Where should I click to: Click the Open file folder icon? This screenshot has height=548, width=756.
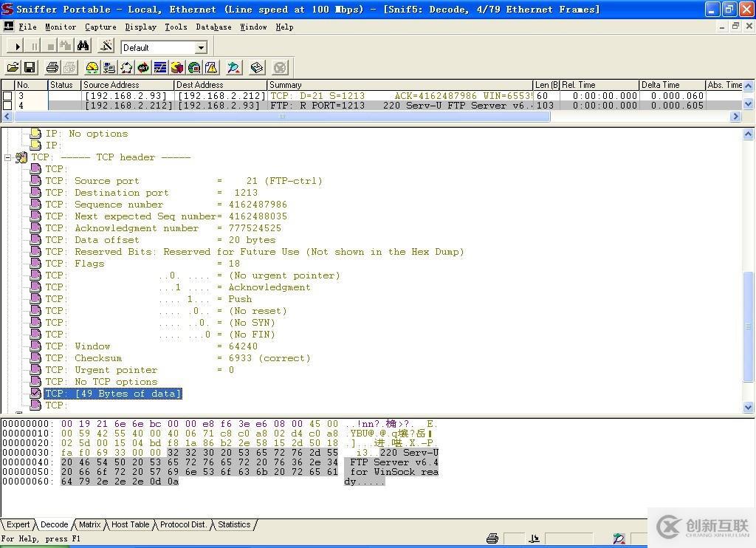pyautogui.click(x=13, y=68)
